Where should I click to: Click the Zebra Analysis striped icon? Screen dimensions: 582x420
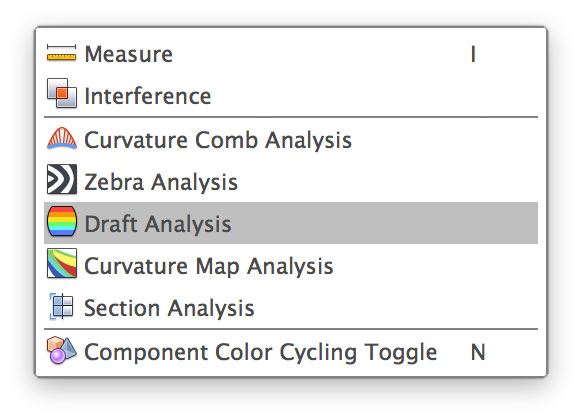[x=62, y=180]
